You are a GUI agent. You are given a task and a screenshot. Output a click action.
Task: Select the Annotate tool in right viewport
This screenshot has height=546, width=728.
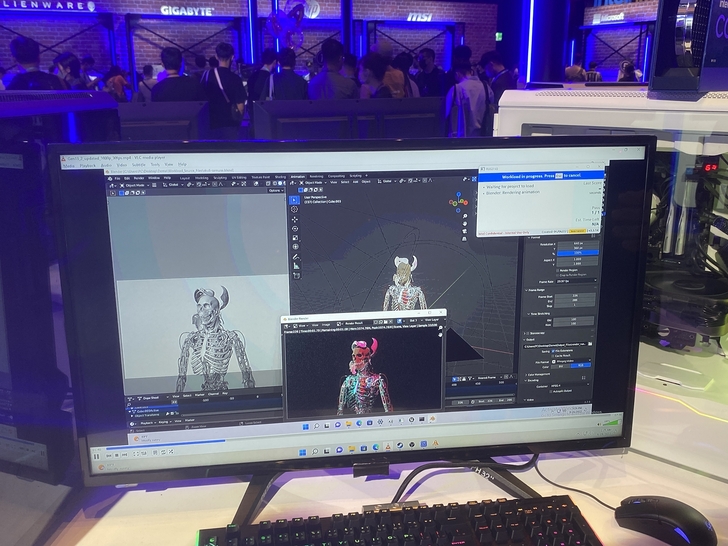point(296,257)
